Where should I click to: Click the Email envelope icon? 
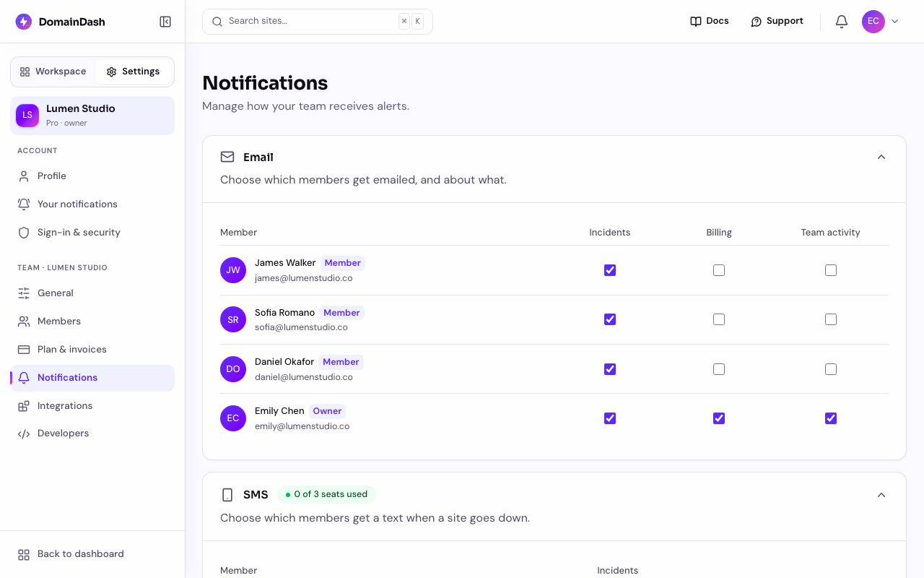[x=227, y=157]
